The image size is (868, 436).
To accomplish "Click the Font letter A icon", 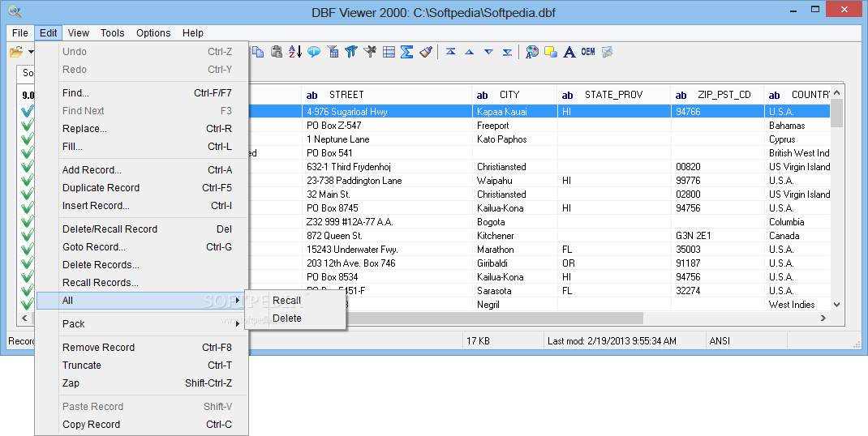I will [x=569, y=51].
